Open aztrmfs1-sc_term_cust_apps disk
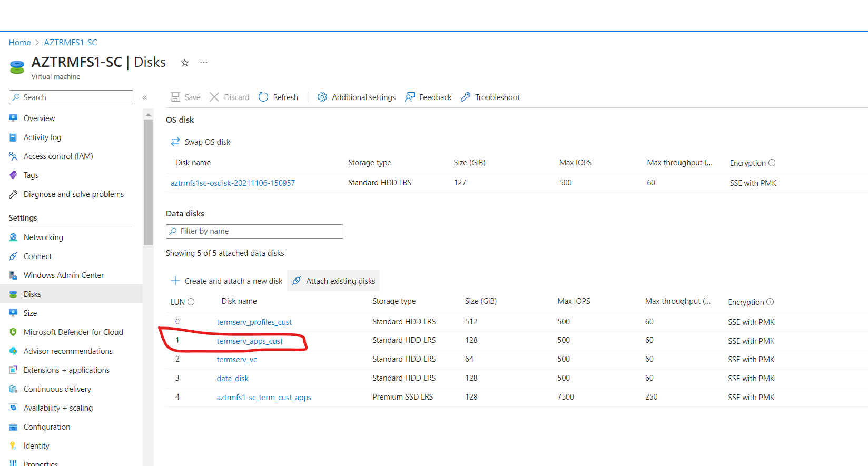Image resolution: width=868 pixels, height=466 pixels. pos(264,398)
